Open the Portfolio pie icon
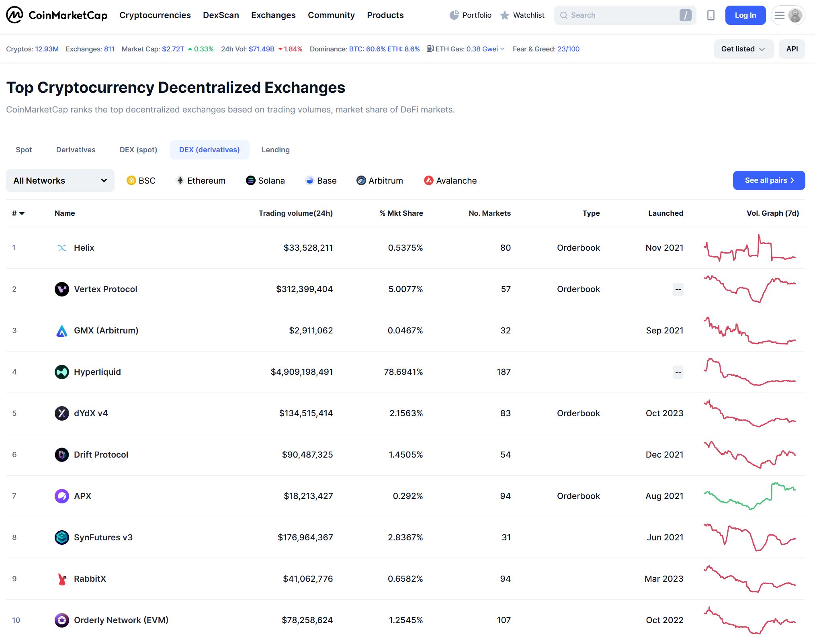The height and width of the screenshot is (644, 815). click(x=454, y=15)
